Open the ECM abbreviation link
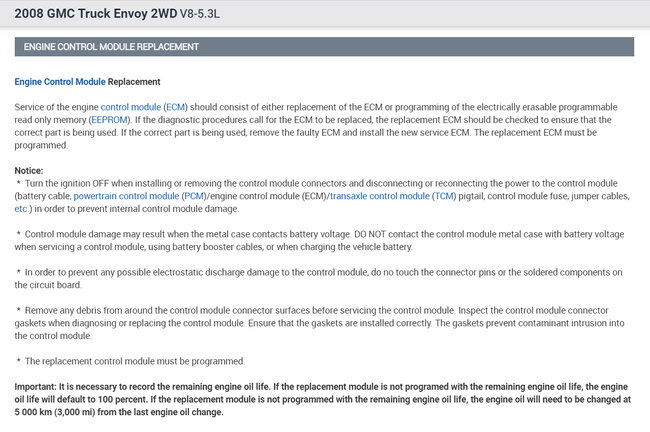 tap(176, 107)
